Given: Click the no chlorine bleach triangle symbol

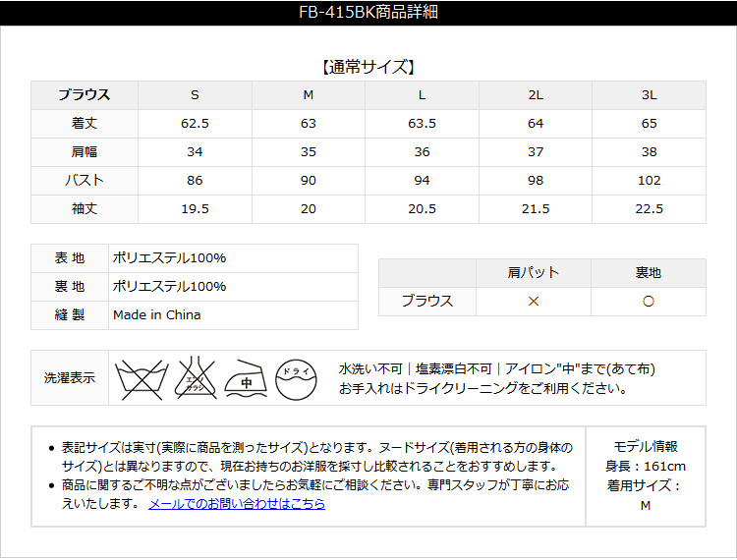Looking at the screenshot, I should tap(195, 378).
